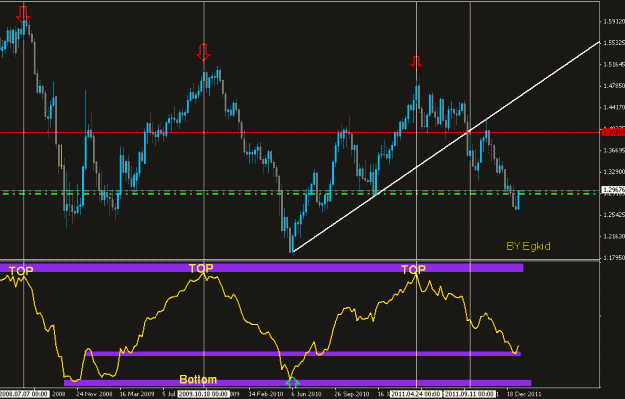Click the 1.21630 price level label
The height and width of the screenshot is (399, 625).
point(614,236)
